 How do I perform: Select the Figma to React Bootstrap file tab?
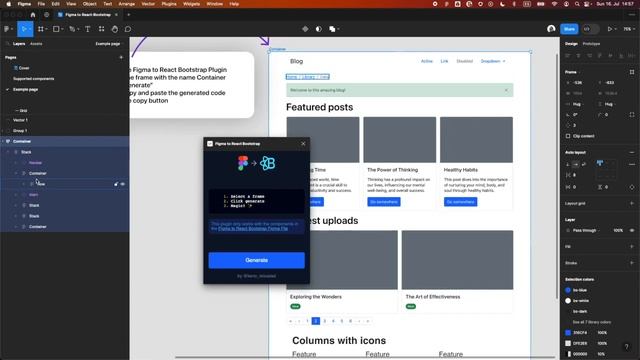(88, 15)
